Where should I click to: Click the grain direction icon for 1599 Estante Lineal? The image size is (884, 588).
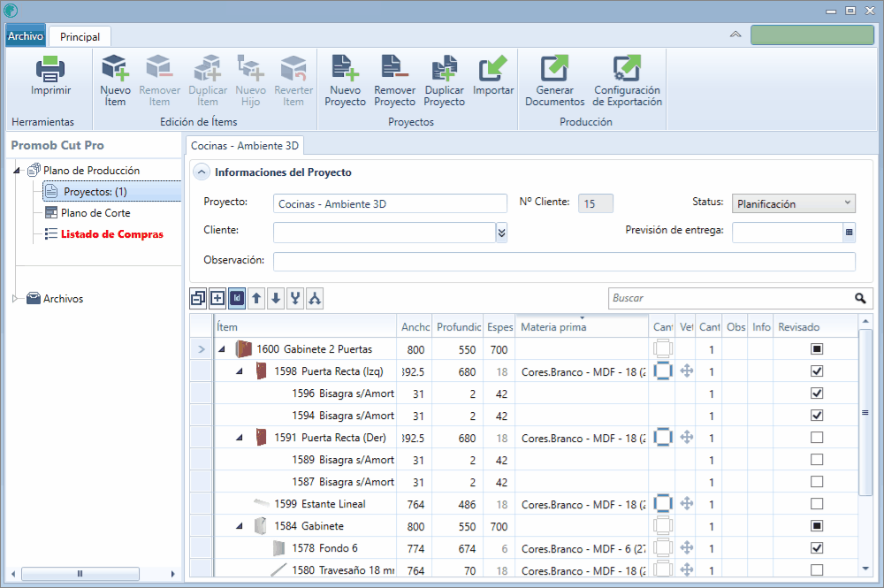(687, 503)
